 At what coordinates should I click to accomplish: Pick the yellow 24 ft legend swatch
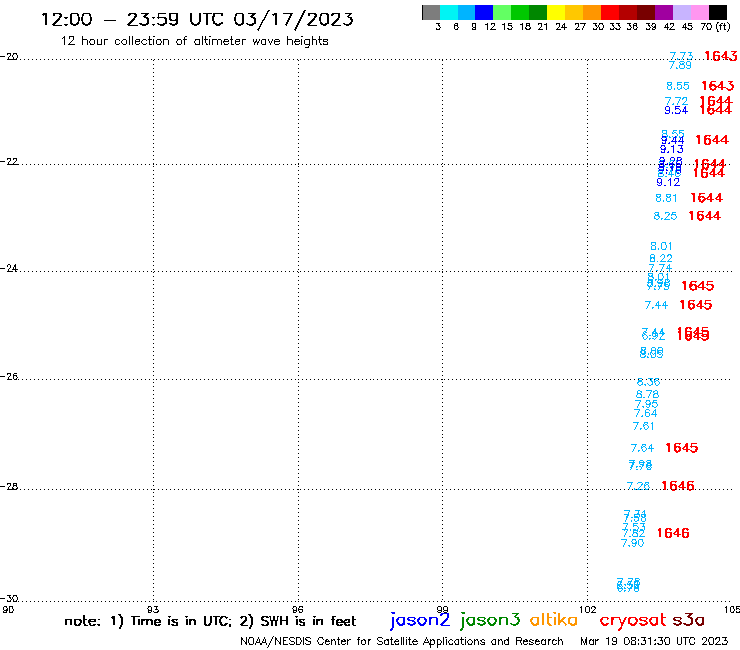coord(556,12)
